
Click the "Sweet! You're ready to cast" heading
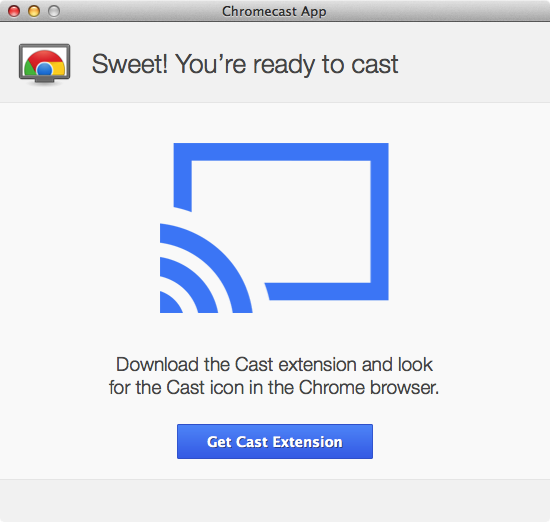coord(245,64)
